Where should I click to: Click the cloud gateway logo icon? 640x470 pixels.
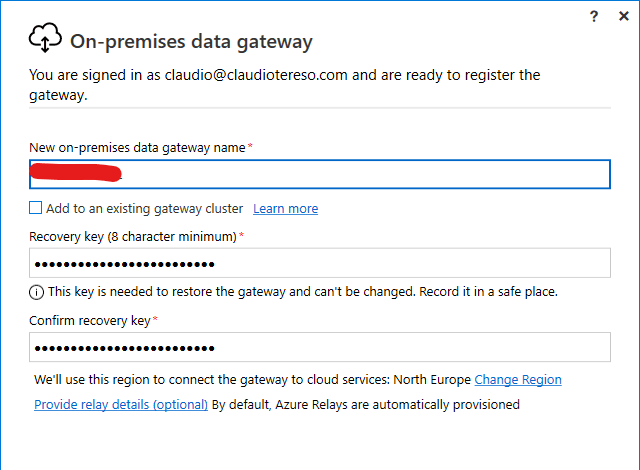(x=46, y=39)
